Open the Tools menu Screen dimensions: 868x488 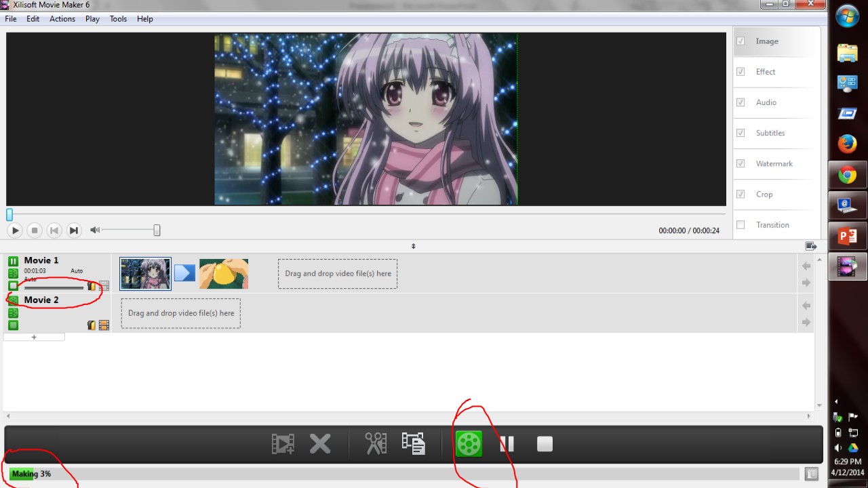[x=118, y=19]
